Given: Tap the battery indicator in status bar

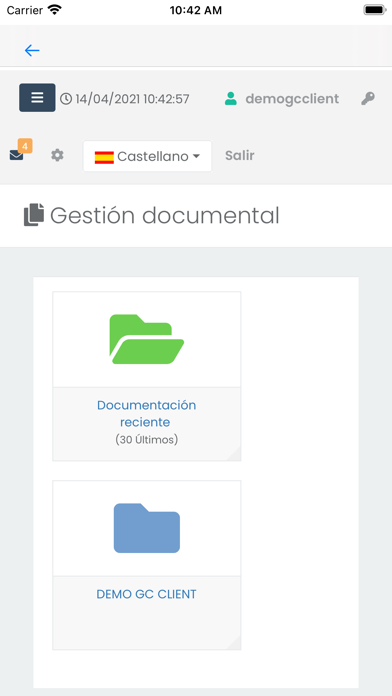Looking at the screenshot, I should pos(375,9).
